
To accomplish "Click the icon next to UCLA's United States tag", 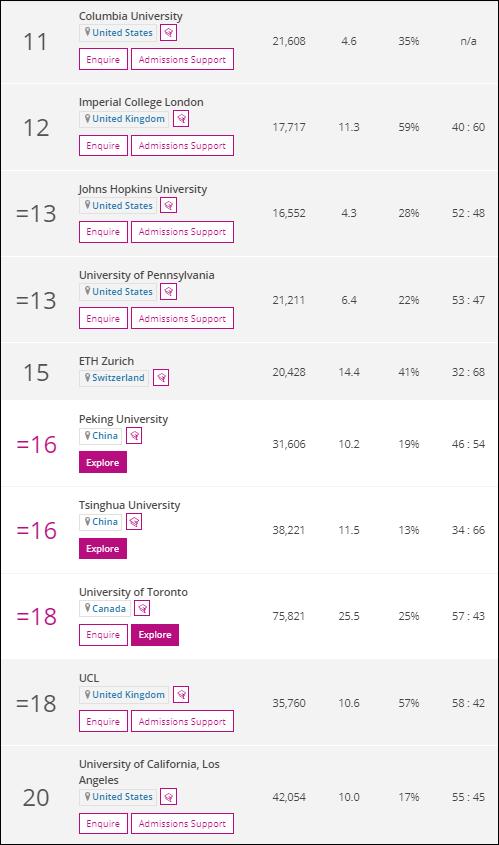I will [x=169, y=796].
